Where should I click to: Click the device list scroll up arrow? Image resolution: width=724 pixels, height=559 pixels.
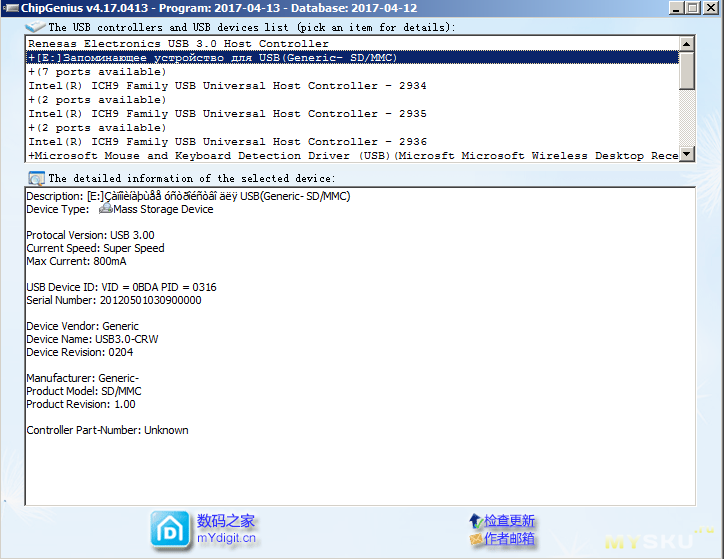687,44
